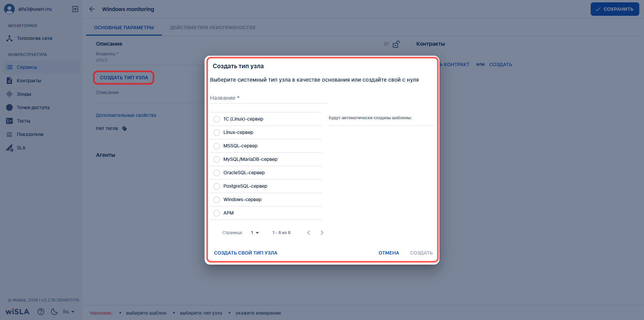Click the Отмена button in dialog
644x320 pixels.
(x=389, y=253)
